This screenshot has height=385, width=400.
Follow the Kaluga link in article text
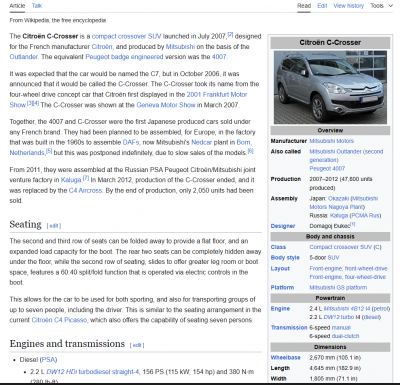tap(71, 180)
